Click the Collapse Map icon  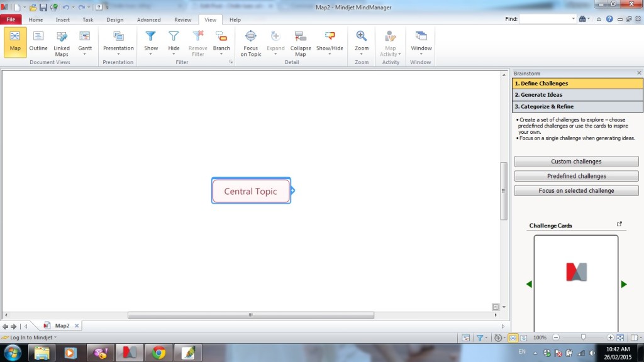click(x=301, y=42)
